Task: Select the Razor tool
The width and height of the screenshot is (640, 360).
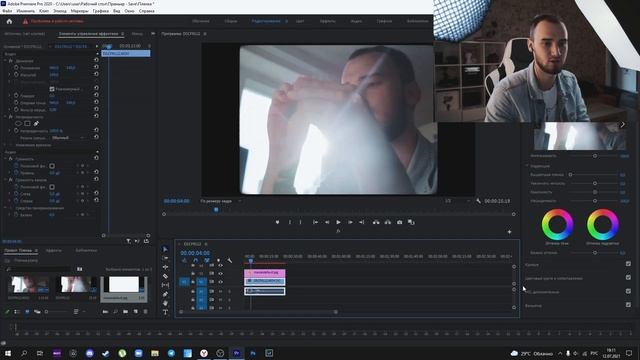Action: click(x=165, y=276)
